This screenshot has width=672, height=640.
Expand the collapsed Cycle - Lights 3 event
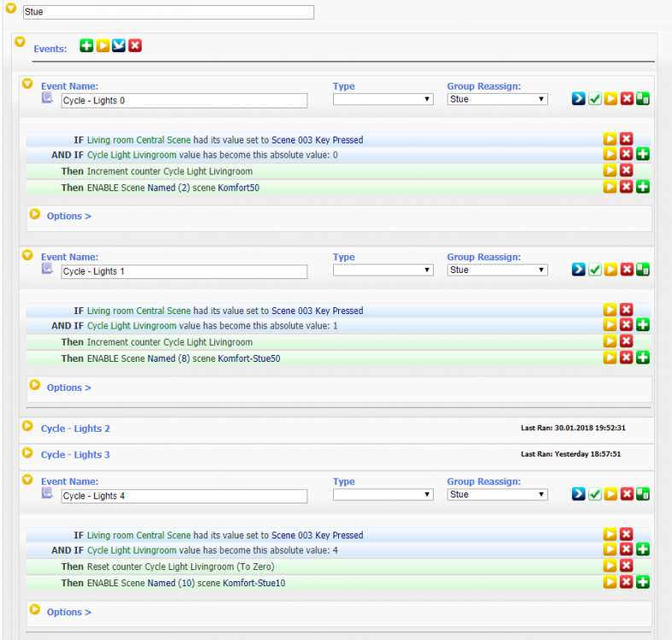(x=75, y=455)
